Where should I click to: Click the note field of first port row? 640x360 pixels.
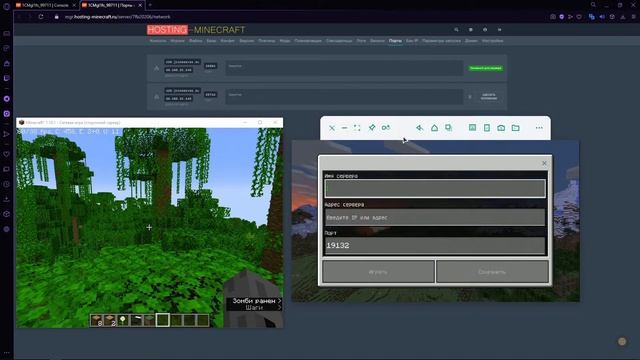tap(344, 68)
